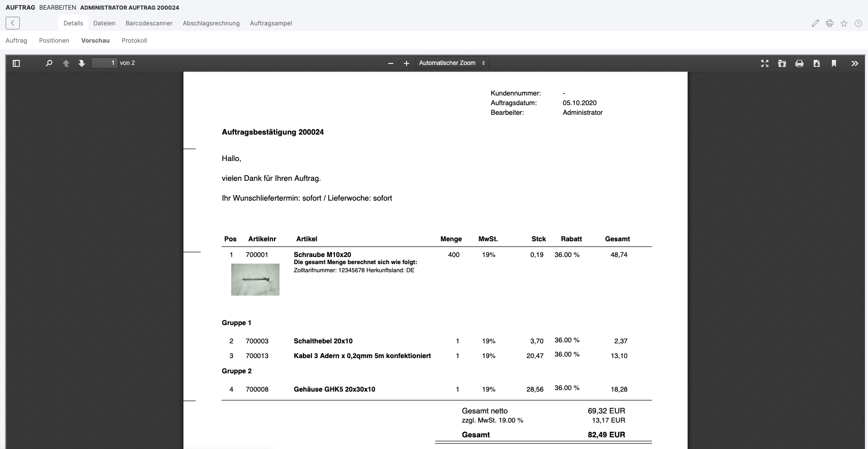Screen dimensions: 868x449
Task: Open the PDF search tool
Action: 49,63
